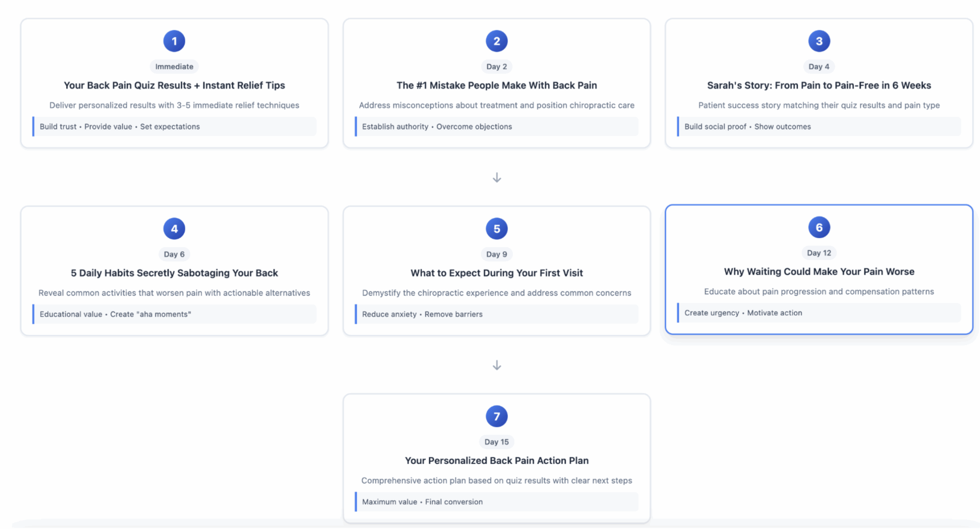Click the "Maximum value • Final conversion" goals bar
This screenshot has height=529, width=980.
pos(497,502)
